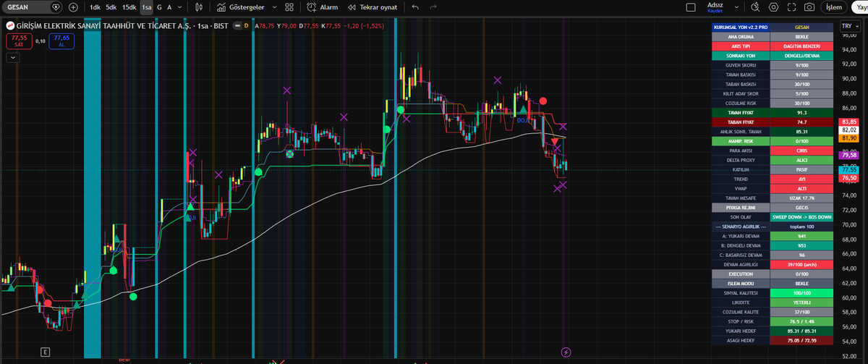Open the chart layout selector square icon

pyautogui.click(x=690, y=7)
